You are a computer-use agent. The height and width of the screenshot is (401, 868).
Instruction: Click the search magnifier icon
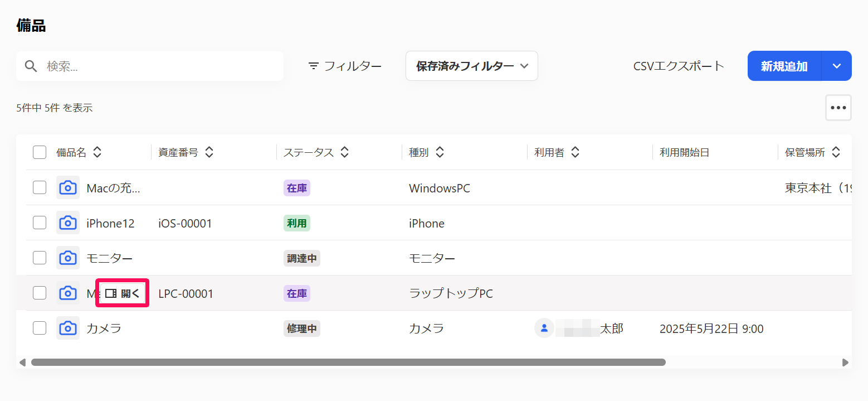(x=31, y=66)
